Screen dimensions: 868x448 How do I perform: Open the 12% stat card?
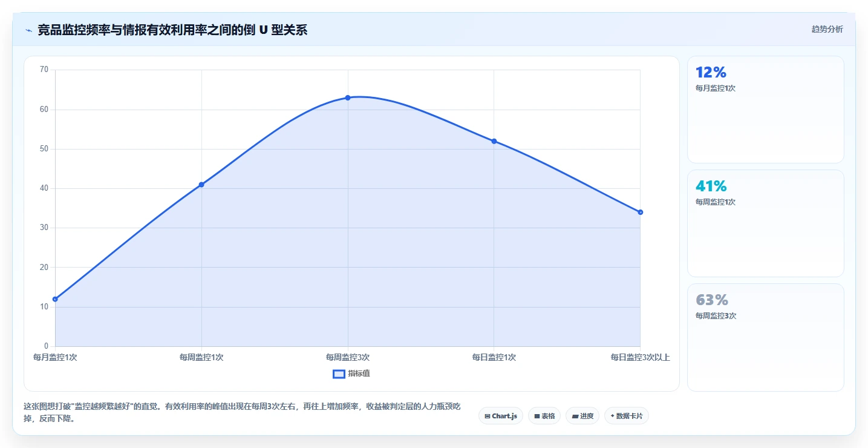(x=765, y=110)
